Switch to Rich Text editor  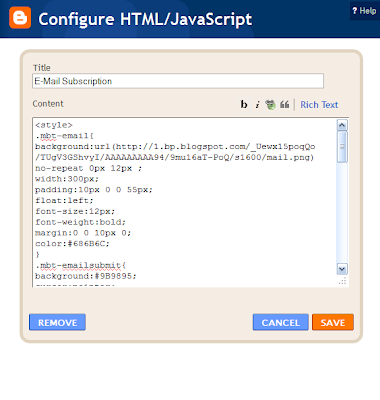coord(319,105)
